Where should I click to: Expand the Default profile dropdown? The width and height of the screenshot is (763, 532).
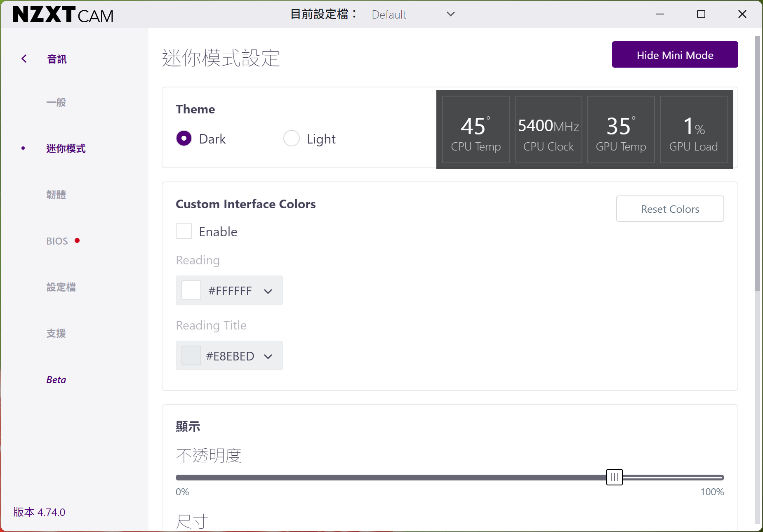point(413,14)
